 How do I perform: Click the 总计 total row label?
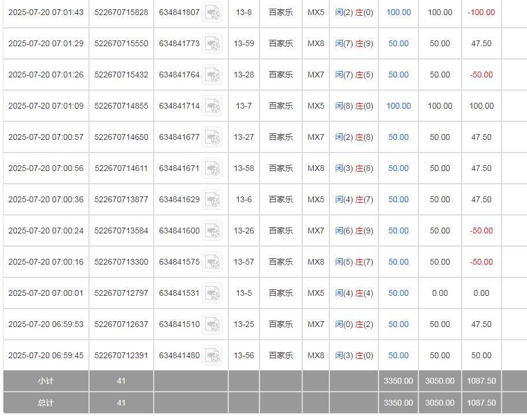(46, 403)
